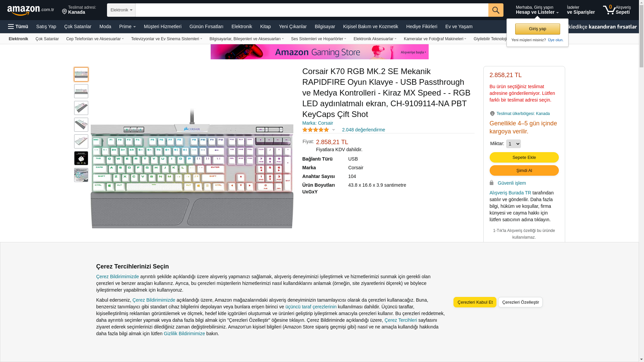Image resolution: width=644 pixels, height=362 pixels.
Task: Open the Elektronik search category dropdown
Action: coord(121,10)
